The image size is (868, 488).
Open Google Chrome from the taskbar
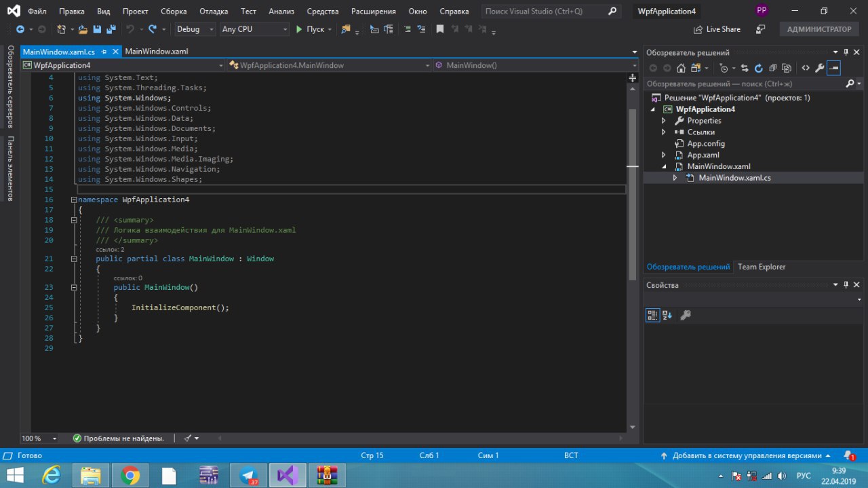point(130,475)
